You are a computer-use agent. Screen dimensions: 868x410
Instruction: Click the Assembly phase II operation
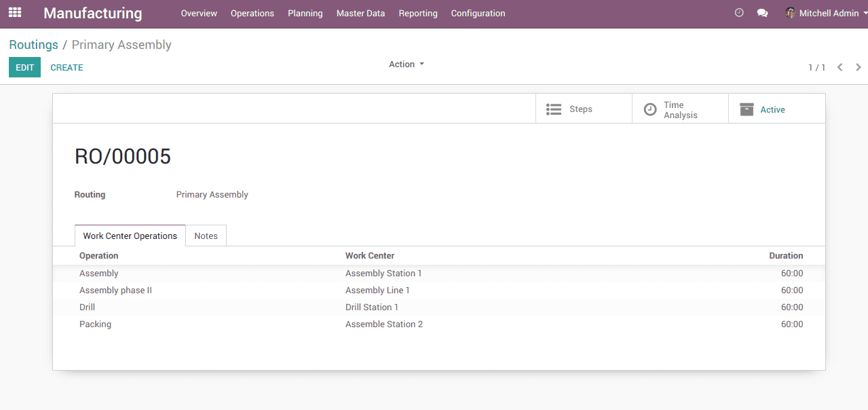point(115,290)
